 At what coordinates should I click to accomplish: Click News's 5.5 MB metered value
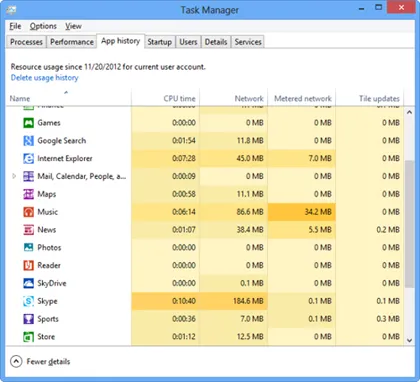[x=320, y=230]
